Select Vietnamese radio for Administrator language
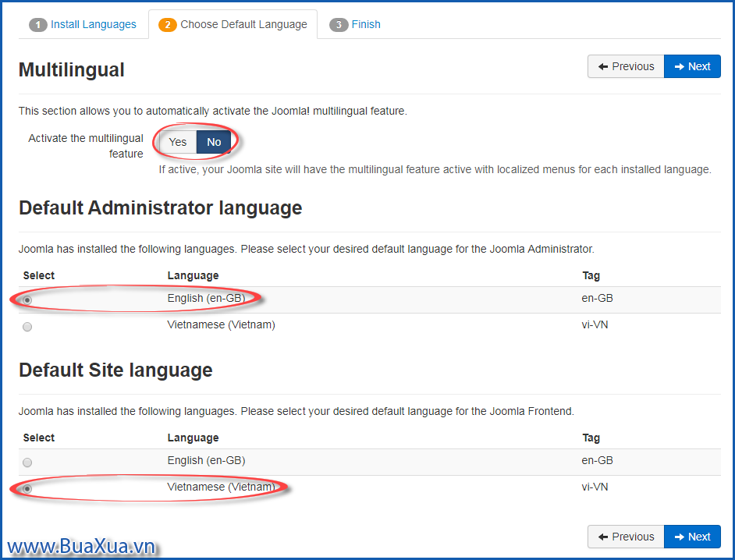 pos(27,327)
